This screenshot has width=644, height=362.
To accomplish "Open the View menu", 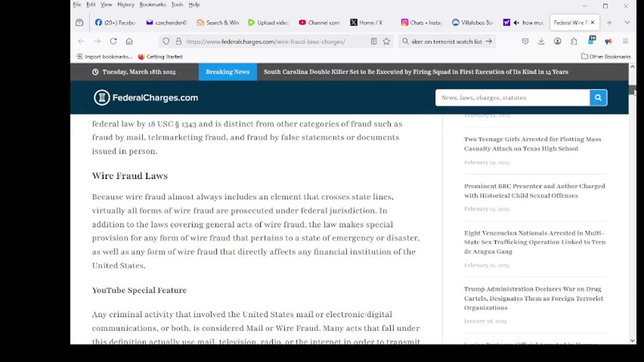I will click(x=106, y=5).
